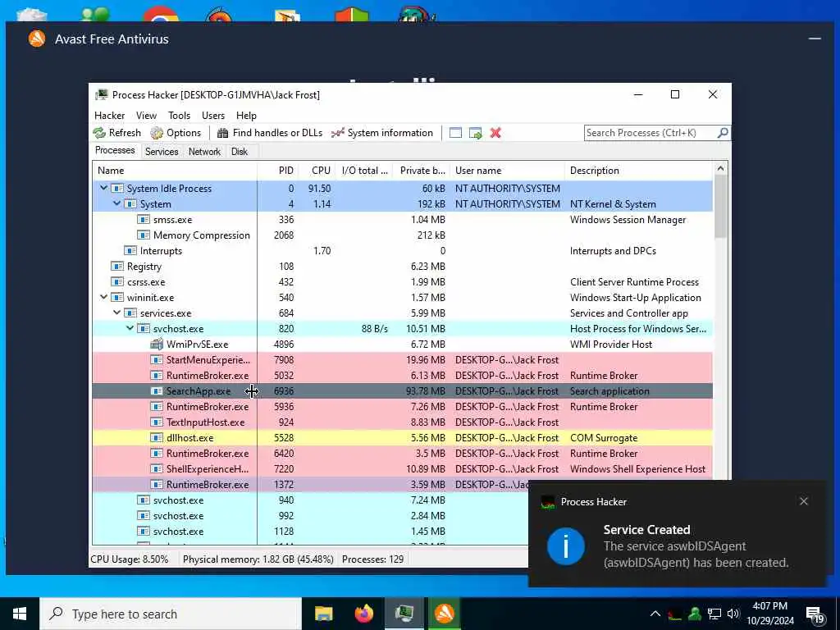Viewport: 840px width, 630px height.
Task: Select the smss.exe process row
Action: point(402,220)
